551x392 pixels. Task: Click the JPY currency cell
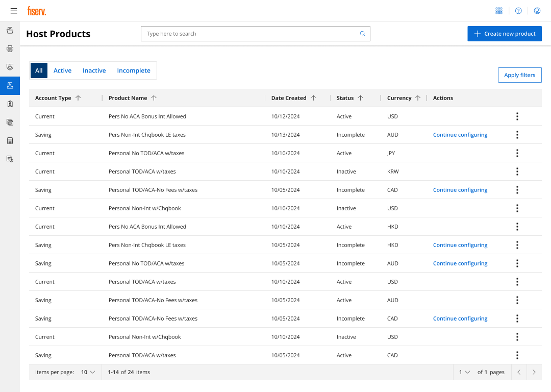391,153
